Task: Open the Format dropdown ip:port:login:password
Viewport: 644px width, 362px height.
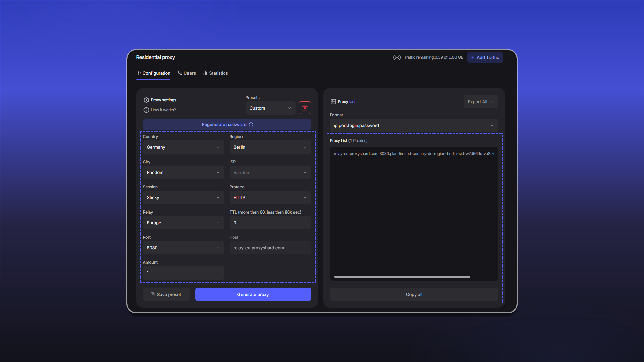Action: click(x=414, y=125)
